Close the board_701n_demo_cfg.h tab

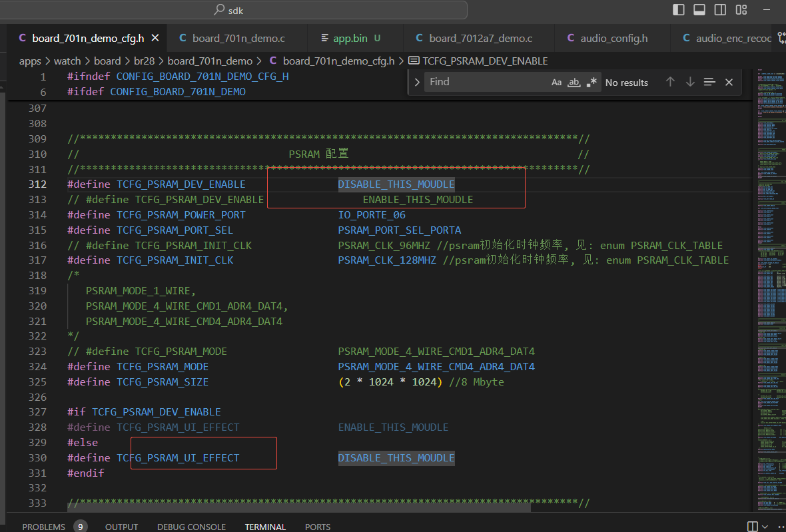point(155,38)
